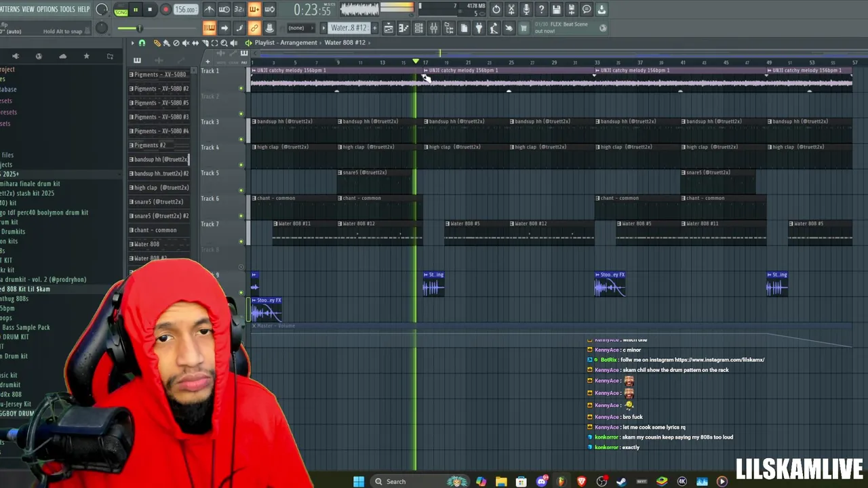Open the Playlist - Arrangement breadcrumb menu
This screenshot has height=488, width=868.
pyautogui.click(x=285, y=43)
